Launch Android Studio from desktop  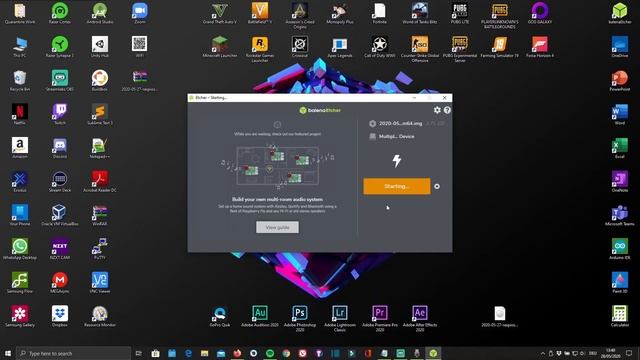[x=100, y=13]
